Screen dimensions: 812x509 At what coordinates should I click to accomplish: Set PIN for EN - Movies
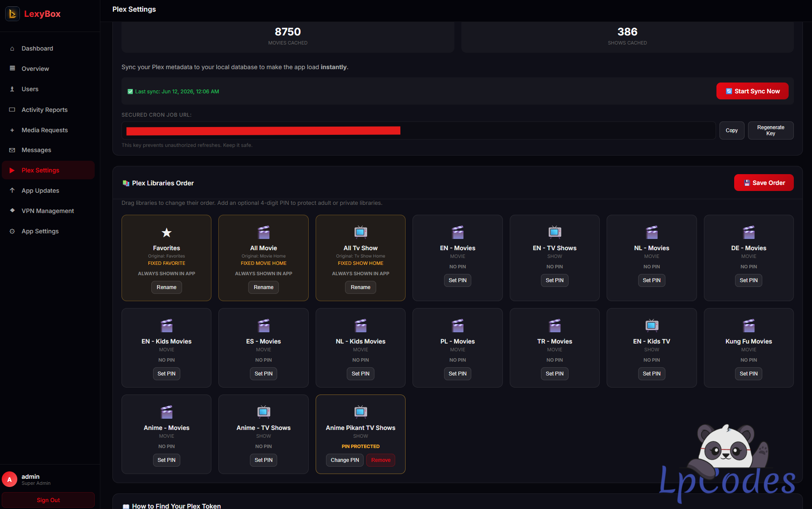457,280
